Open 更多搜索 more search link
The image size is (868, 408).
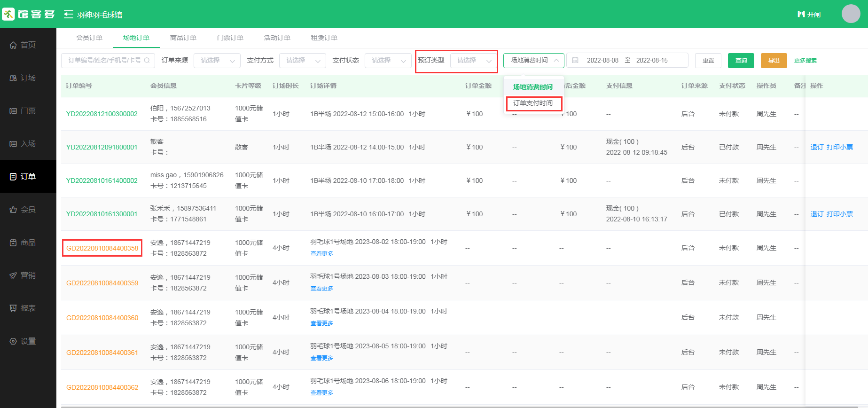click(x=805, y=60)
